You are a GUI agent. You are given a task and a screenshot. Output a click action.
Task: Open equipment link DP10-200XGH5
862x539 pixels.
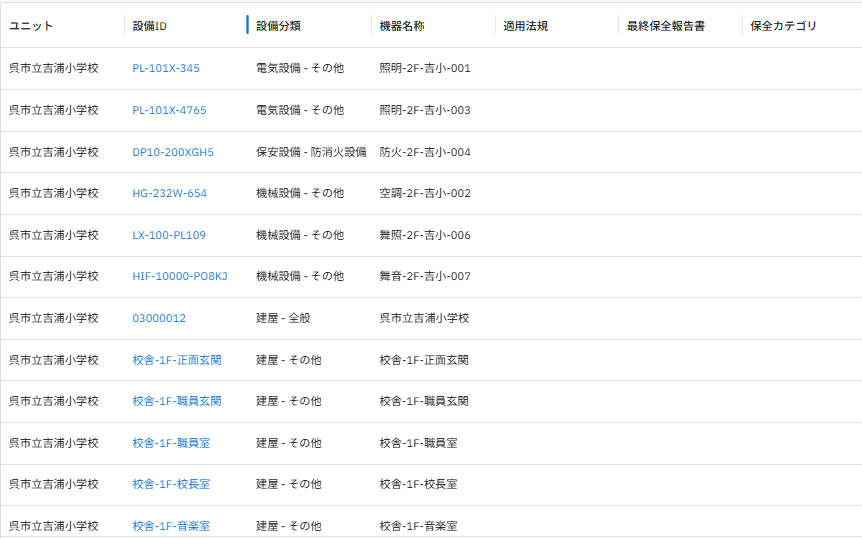click(173, 152)
